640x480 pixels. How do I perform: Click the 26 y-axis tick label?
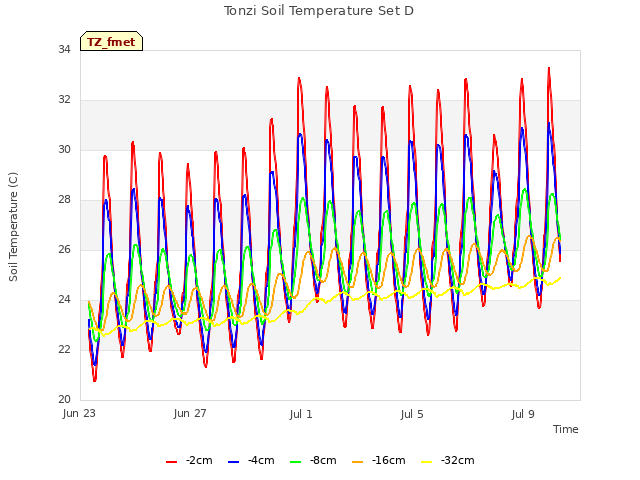pyautogui.click(x=64, y=249)
